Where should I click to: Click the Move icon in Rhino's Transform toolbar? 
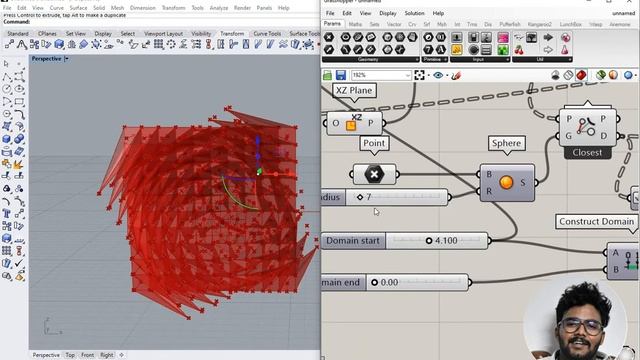[9, 44]
